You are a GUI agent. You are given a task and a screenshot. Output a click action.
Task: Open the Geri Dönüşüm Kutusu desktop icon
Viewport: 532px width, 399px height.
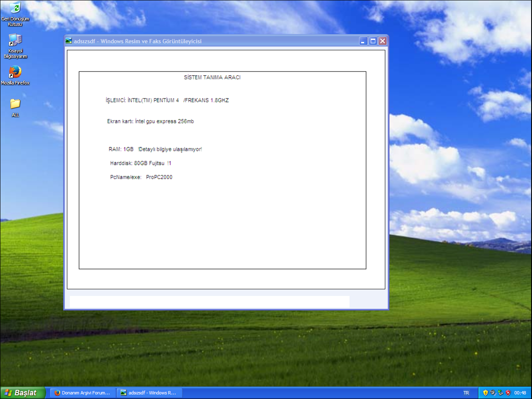pos(15,14)
